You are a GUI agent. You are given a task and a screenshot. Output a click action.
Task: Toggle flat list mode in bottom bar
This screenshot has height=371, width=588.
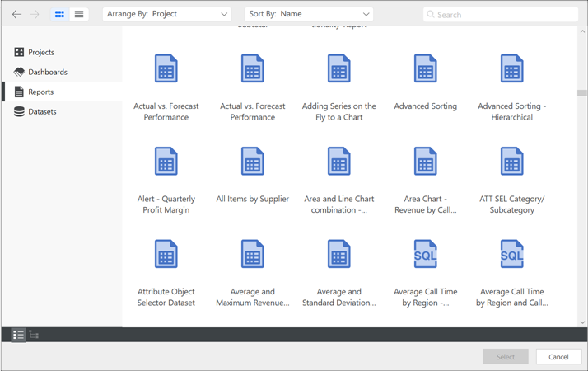tap(17, 335)
